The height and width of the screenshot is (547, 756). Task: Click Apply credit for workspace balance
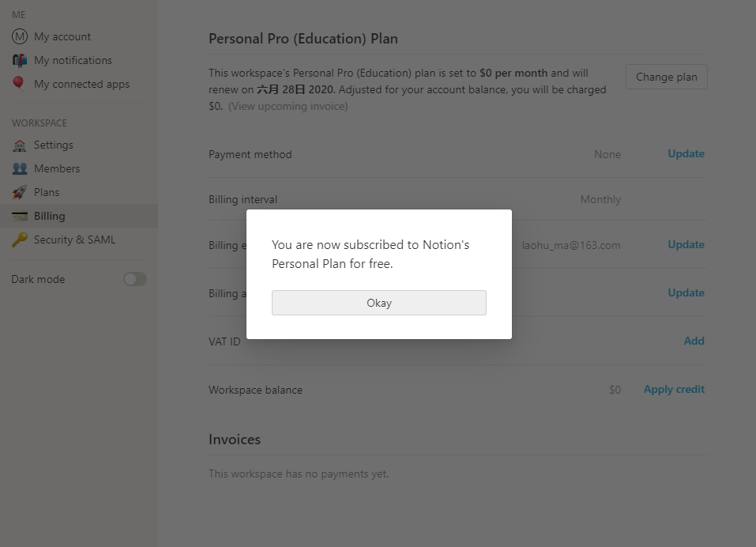[674, 389]
